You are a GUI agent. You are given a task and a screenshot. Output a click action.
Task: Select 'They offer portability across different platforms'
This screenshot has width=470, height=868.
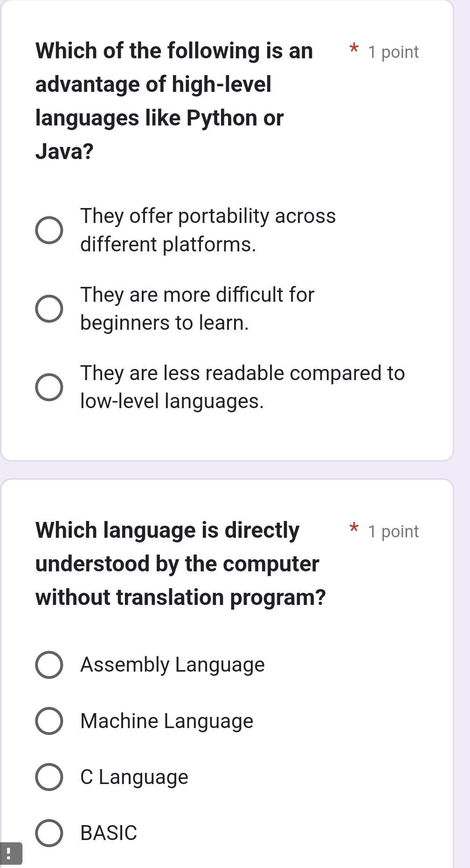(x=48, y=229)
